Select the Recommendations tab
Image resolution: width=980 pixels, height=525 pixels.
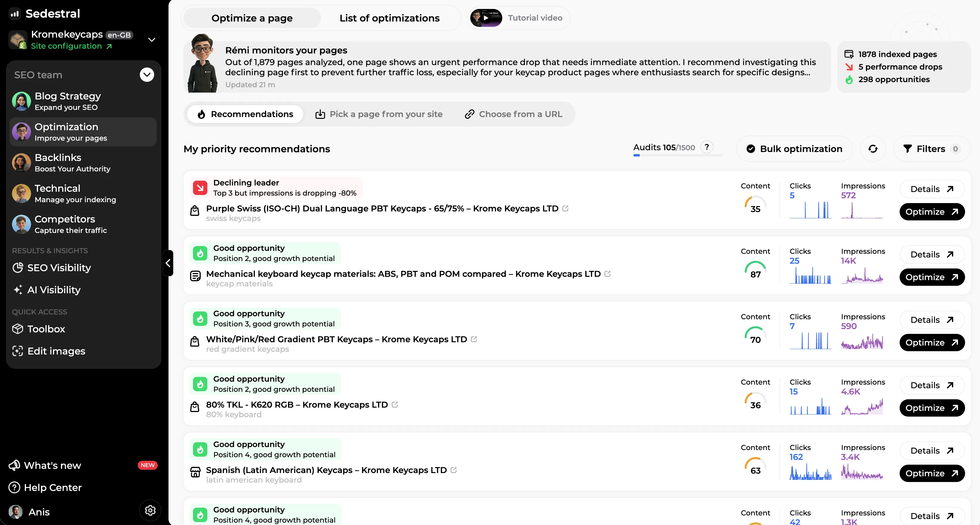(x=245, y=114)
